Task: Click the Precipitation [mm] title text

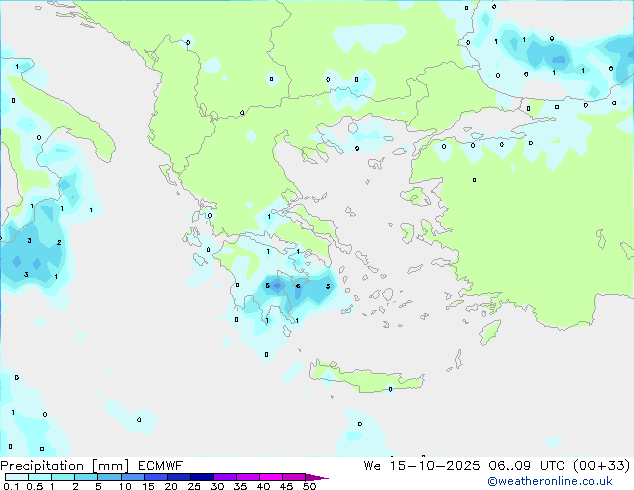Action: point(65,466)
